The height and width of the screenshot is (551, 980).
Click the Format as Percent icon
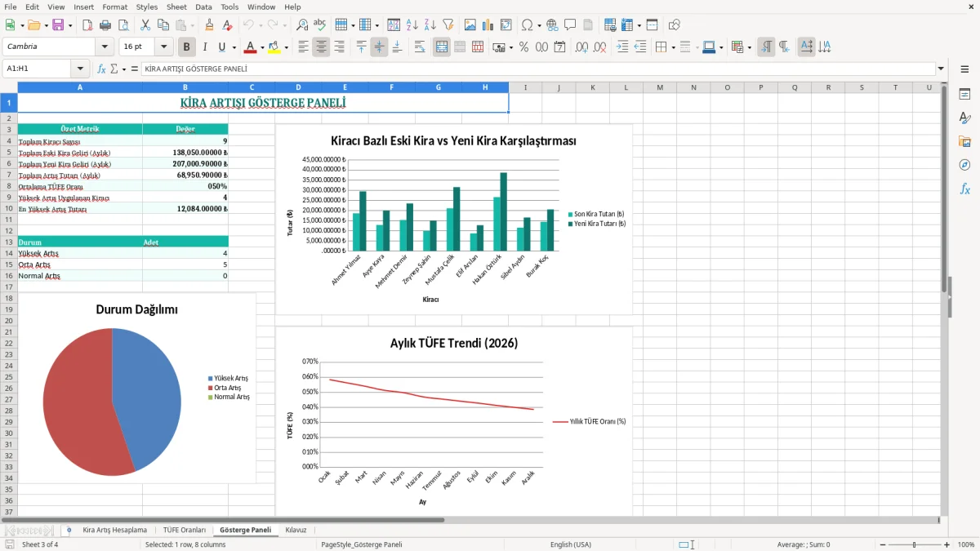[523, 47]
